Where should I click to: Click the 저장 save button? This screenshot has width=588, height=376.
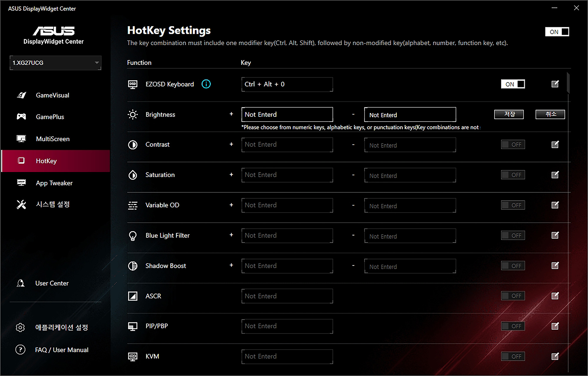coord(509,114)
